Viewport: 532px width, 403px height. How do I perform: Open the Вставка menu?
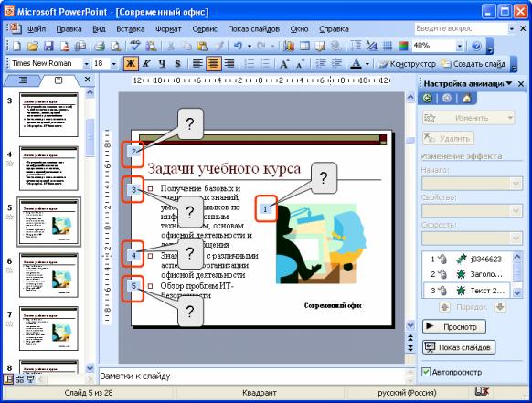click(131, 29)
